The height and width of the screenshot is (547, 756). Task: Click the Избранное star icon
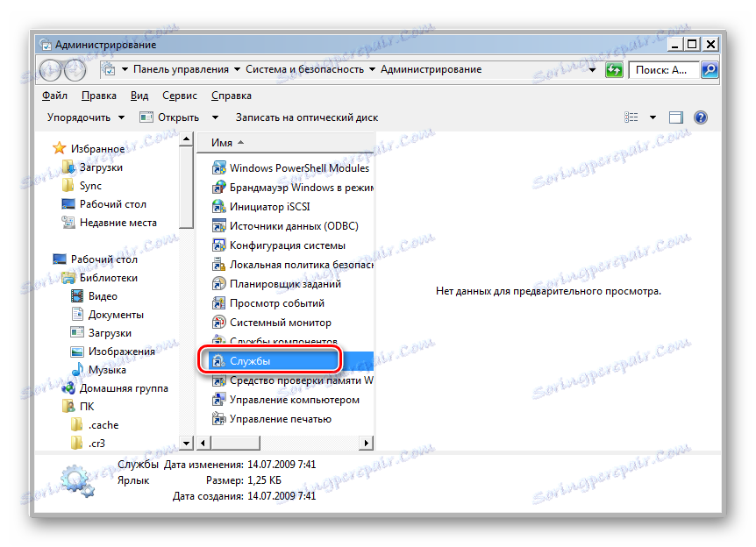(60, 148)
